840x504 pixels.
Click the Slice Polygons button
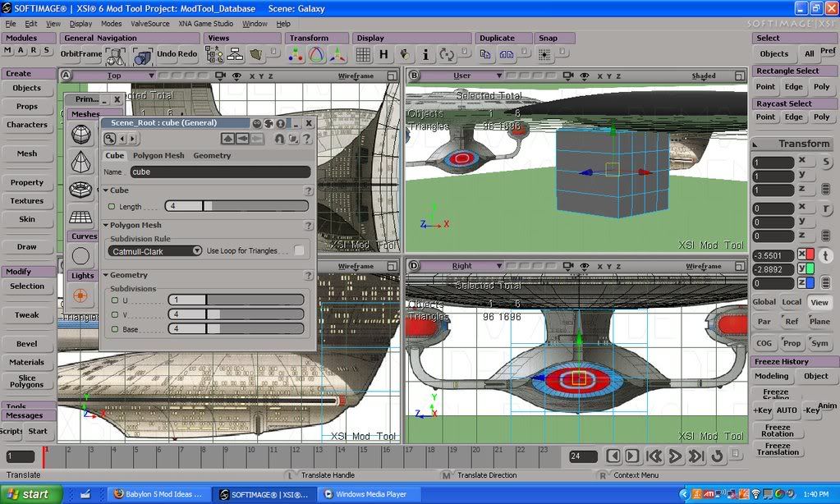pos(27,381)
